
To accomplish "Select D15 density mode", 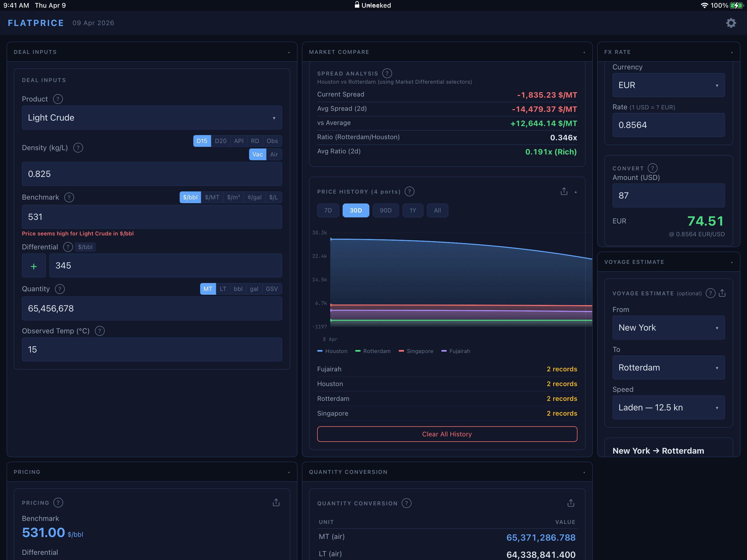I will (x=202, y=141).
